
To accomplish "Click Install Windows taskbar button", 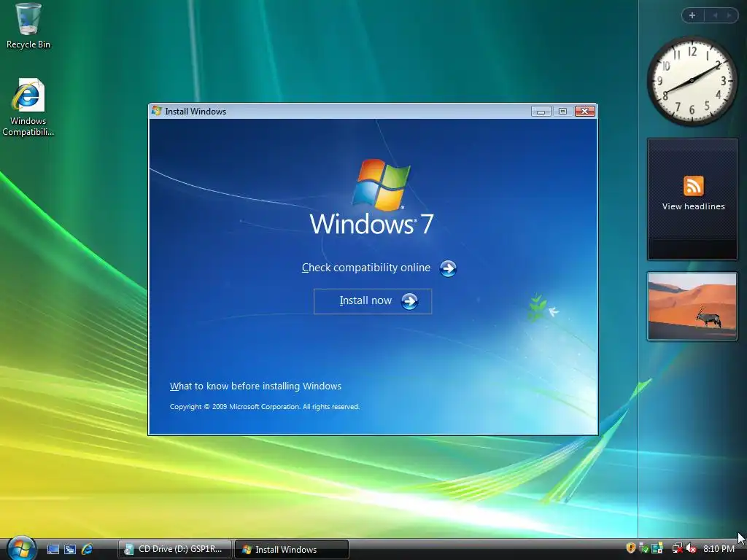I will [x=292, y=549].
